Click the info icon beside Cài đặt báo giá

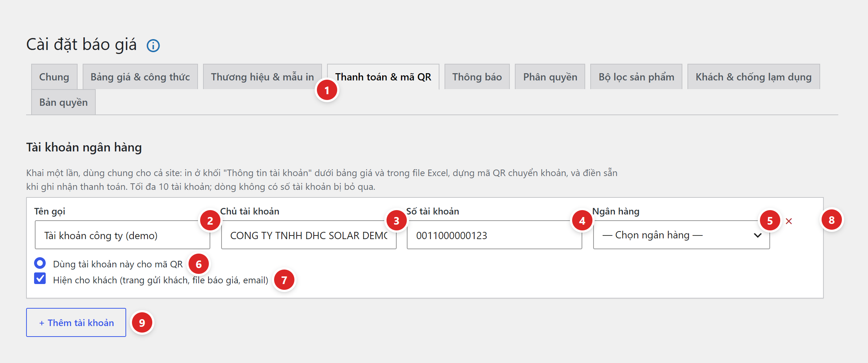pos(153,46)
